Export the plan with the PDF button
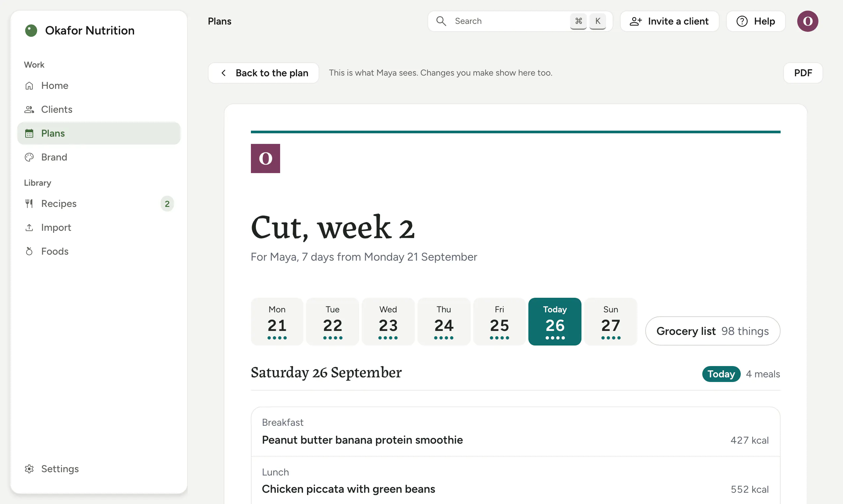Image resolution: width=843 pixels, height=504 pixels. point(803,73)
